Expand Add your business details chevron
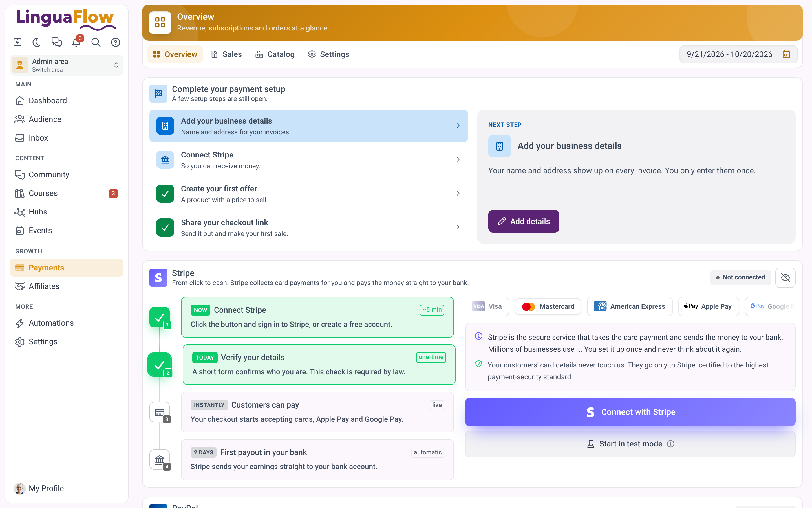812x508 pixels. (458, 126)
